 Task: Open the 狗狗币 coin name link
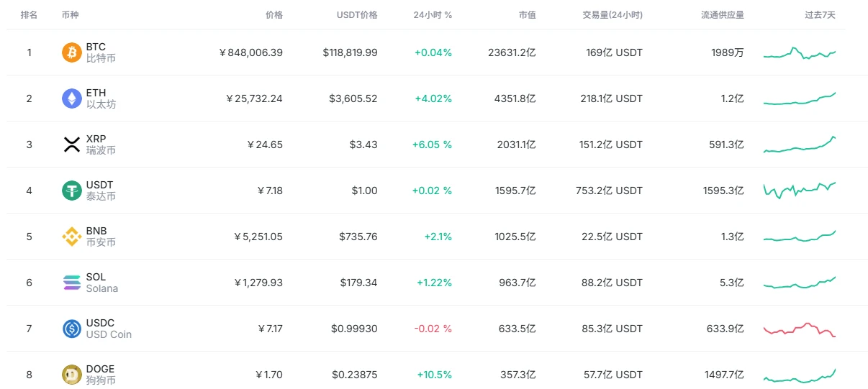[x=101, y=380]
